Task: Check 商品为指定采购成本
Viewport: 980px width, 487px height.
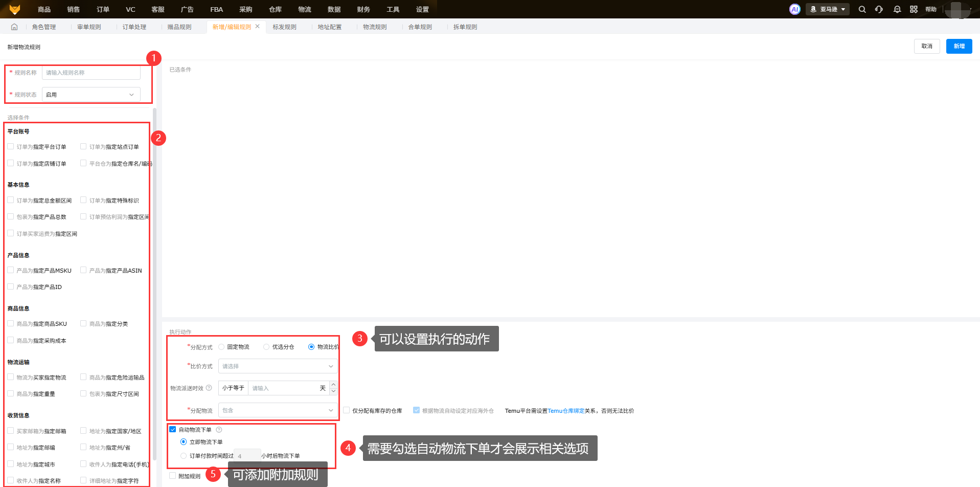Action: pos(11,340)
